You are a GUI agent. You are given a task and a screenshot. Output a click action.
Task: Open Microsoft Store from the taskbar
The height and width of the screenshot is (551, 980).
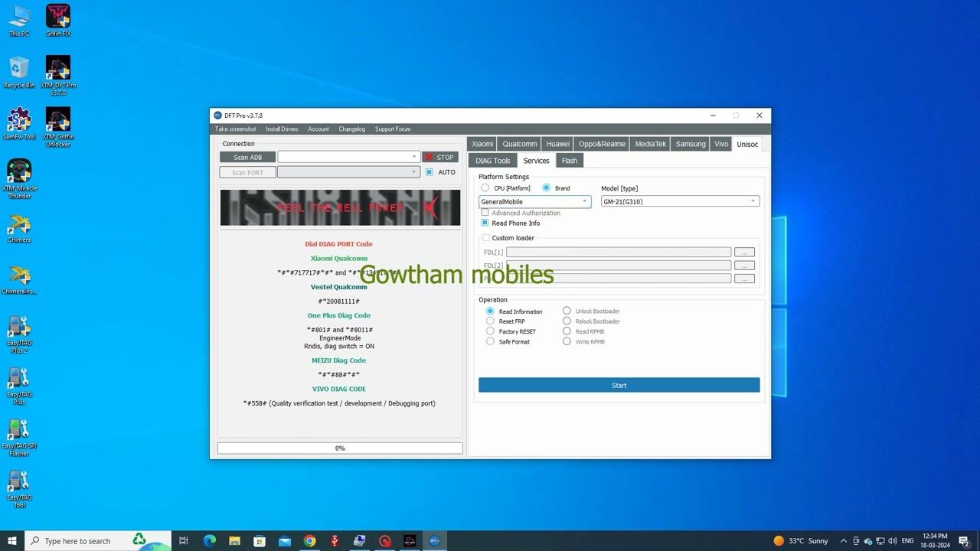[x=260, y=541]
